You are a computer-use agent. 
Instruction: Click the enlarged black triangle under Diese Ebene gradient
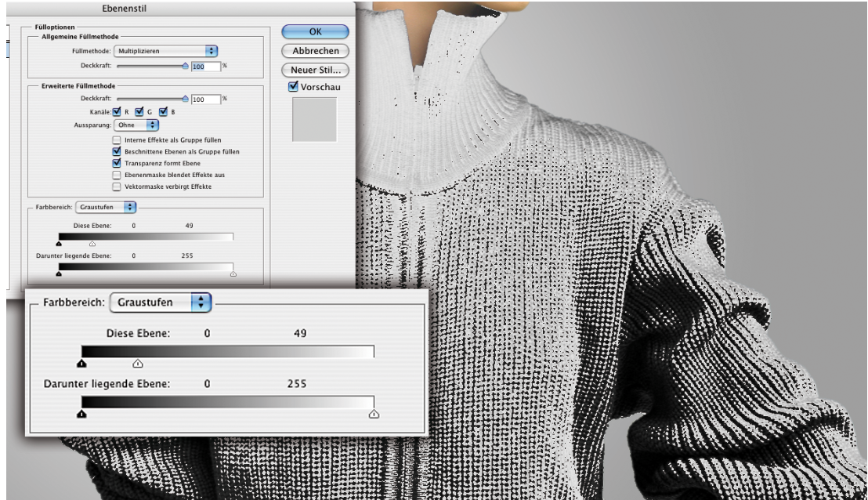point(82,364)
